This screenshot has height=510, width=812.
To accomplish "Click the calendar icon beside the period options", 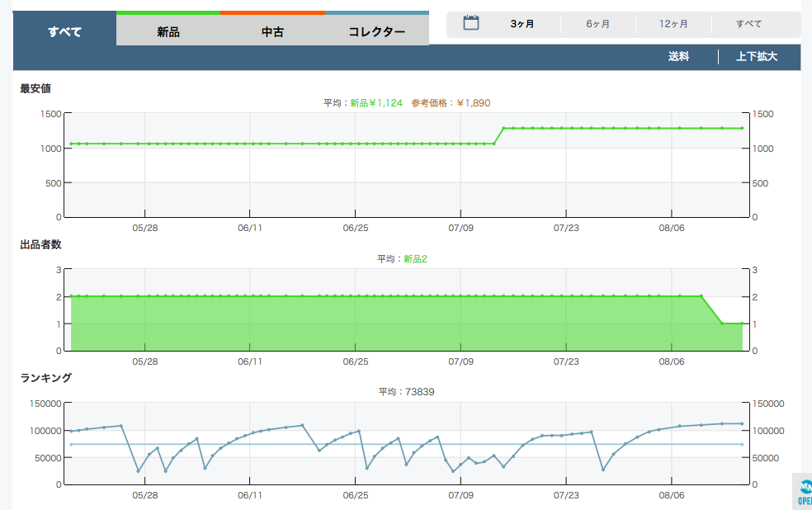I will (x=471, y=23).
